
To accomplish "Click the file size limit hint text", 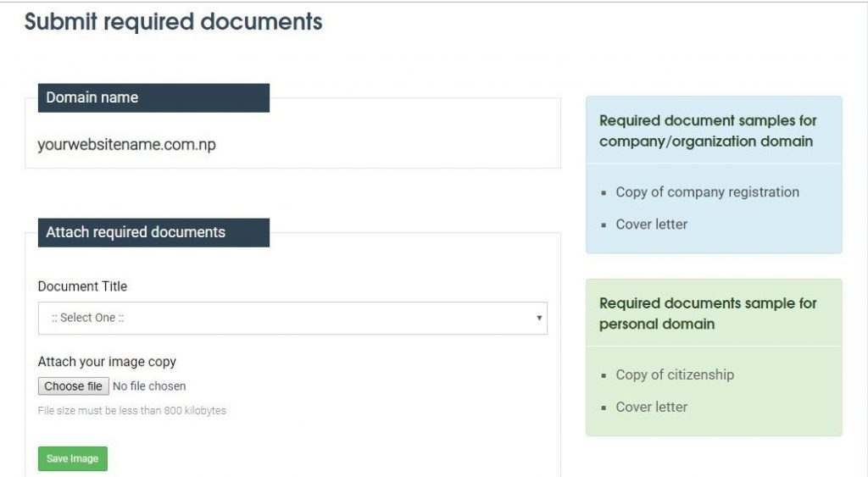I will pyautogui.click(x=131, y=411).
